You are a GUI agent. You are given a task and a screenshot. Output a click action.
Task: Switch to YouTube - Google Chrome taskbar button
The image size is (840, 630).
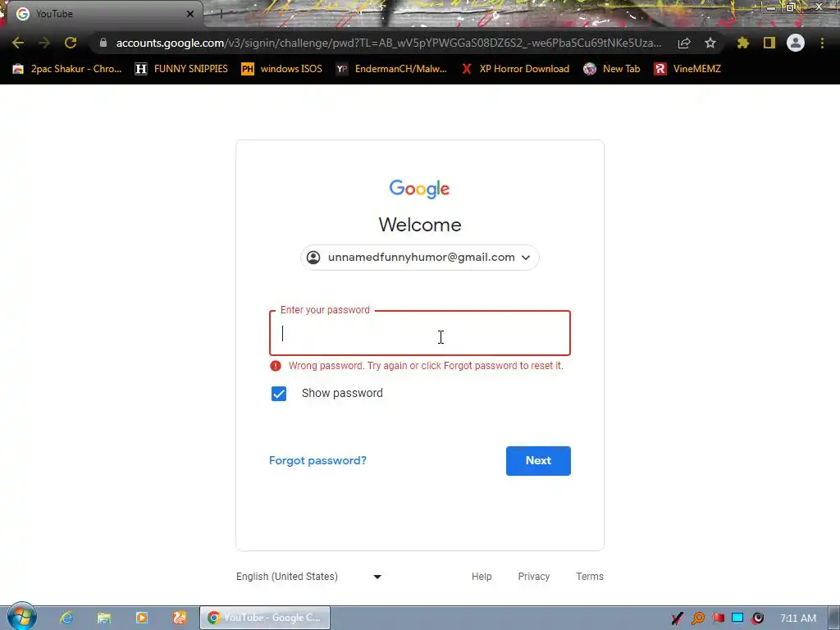pyautogui.click(x=265, y=618)
